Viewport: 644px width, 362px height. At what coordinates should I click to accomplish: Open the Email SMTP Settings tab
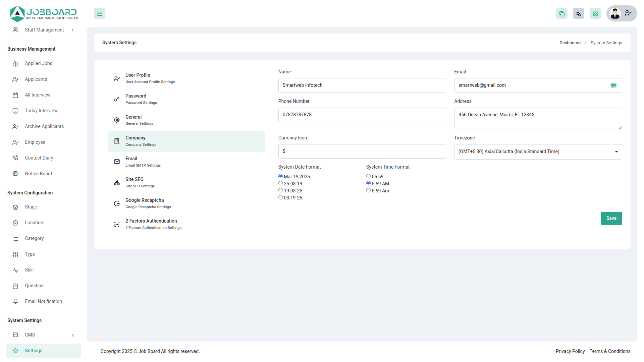[x=143, y=162]
